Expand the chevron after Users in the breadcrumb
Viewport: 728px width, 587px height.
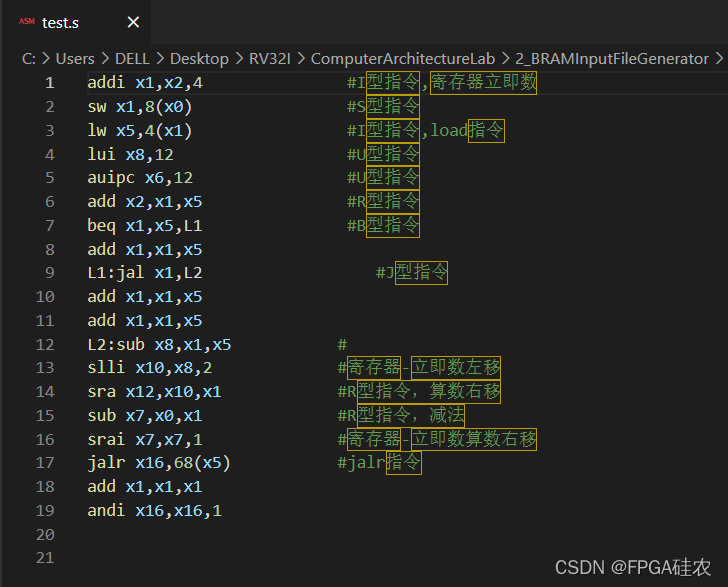tap(105, 59)
